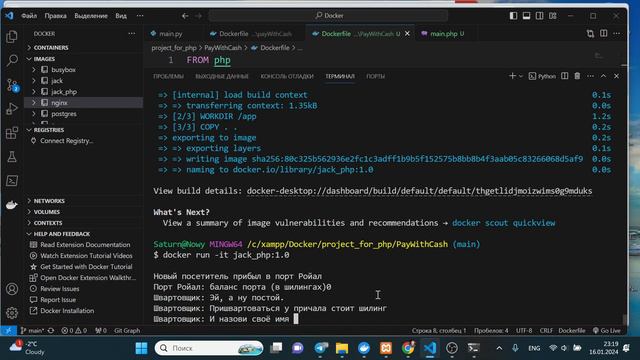Click Go Live in the status bar
This screenshot has width=640, height=360.
[x=607, y=331]
